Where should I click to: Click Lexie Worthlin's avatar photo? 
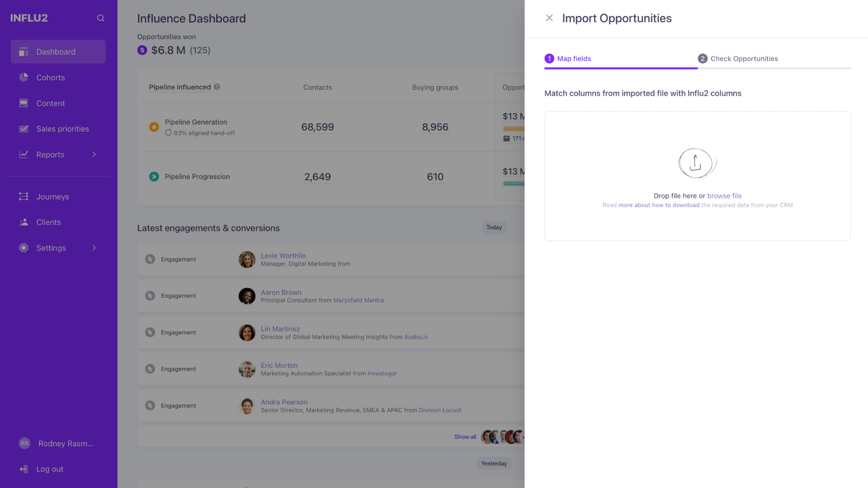coord(247,259)
